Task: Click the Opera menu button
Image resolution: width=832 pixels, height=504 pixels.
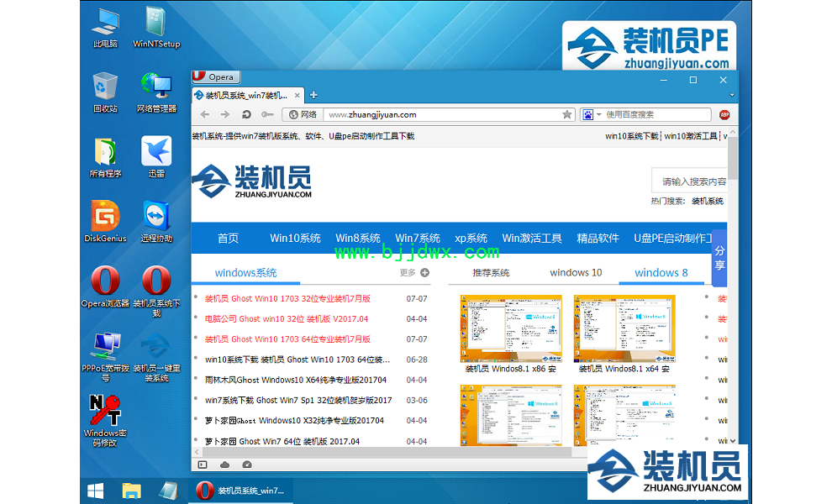Action: click(x=213, y=77)
